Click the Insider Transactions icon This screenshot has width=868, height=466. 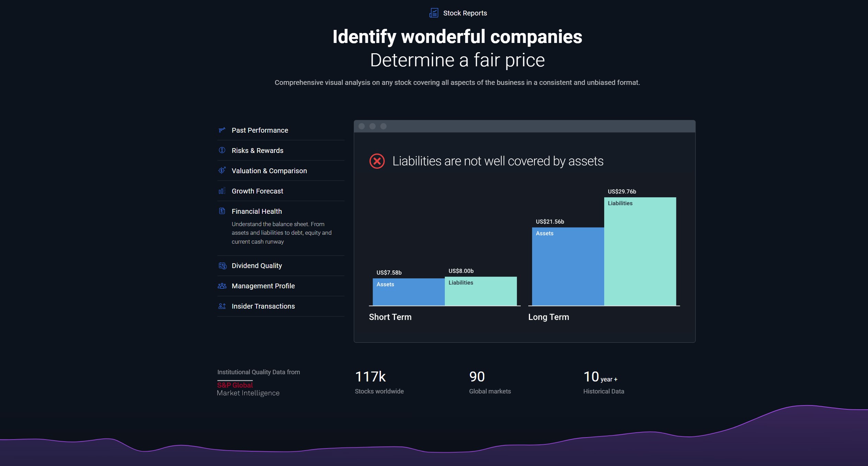click(x=222, y=306)
